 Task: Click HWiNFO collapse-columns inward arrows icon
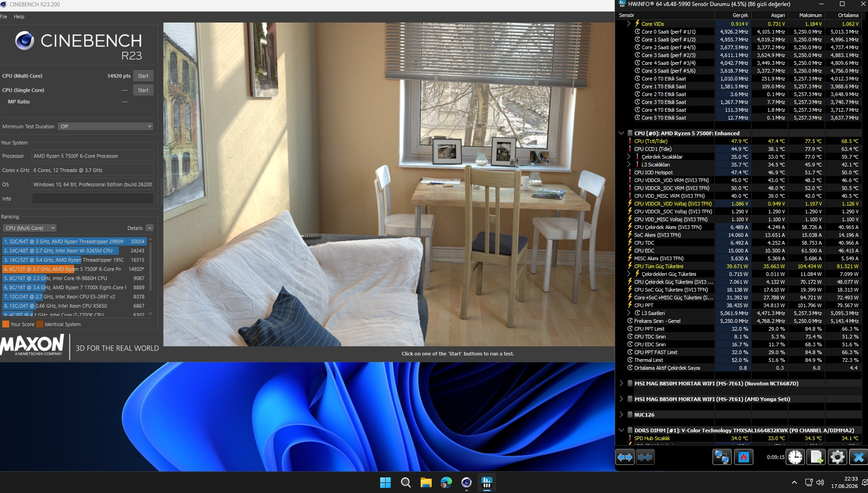point(645,457)
